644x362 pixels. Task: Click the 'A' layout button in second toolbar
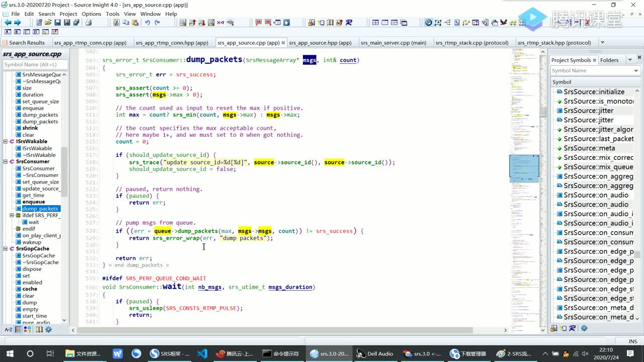pos(8,32)
